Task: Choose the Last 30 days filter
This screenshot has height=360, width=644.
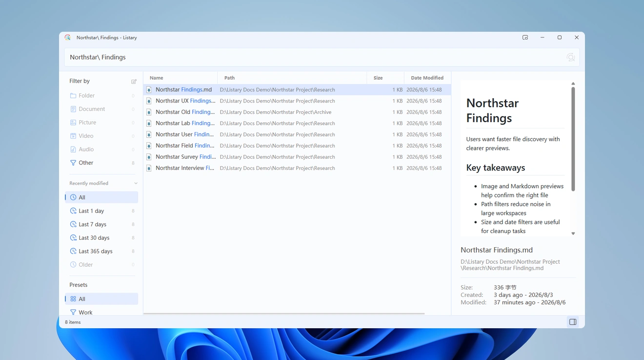Action: [101, 238]
